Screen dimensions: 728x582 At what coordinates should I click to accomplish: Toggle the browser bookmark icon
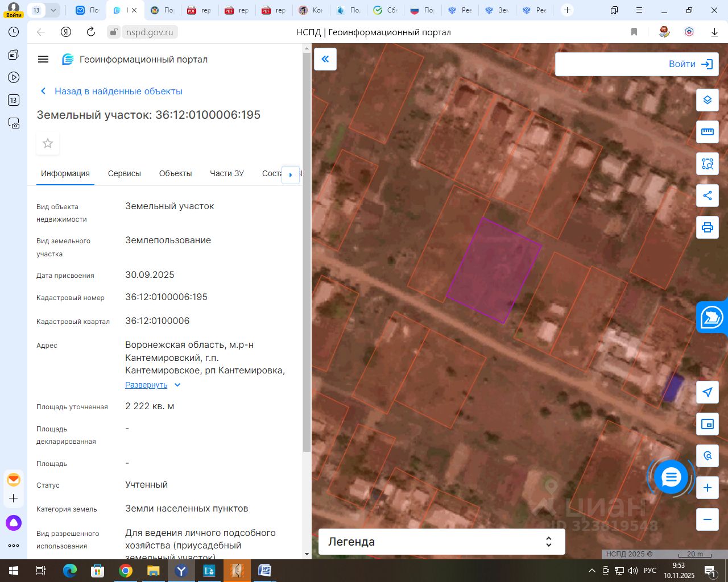tap(634, 32)
